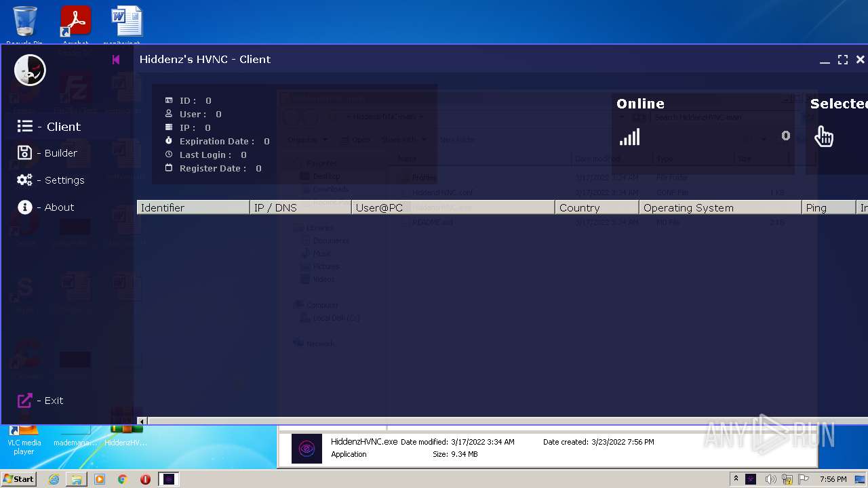Click the 7:56 PM system clock
Screen dimensions: 868x488
click(x=833, y=479)
